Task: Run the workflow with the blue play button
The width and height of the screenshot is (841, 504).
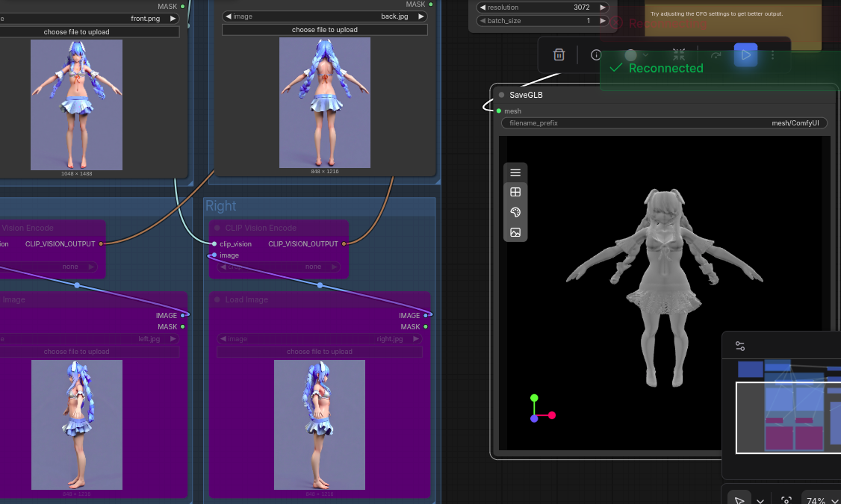Action: click(745, 55)
